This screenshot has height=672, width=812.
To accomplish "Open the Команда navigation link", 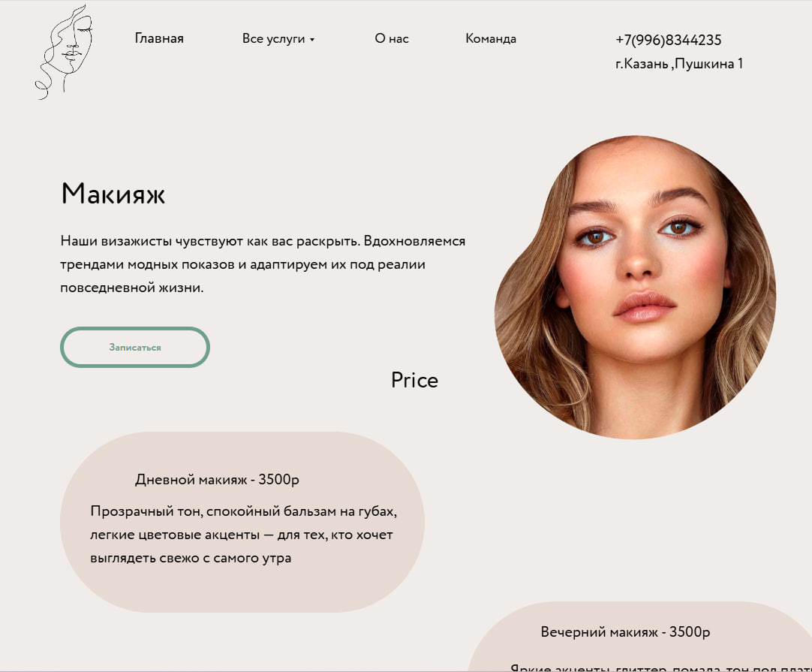I will point(490,39).
